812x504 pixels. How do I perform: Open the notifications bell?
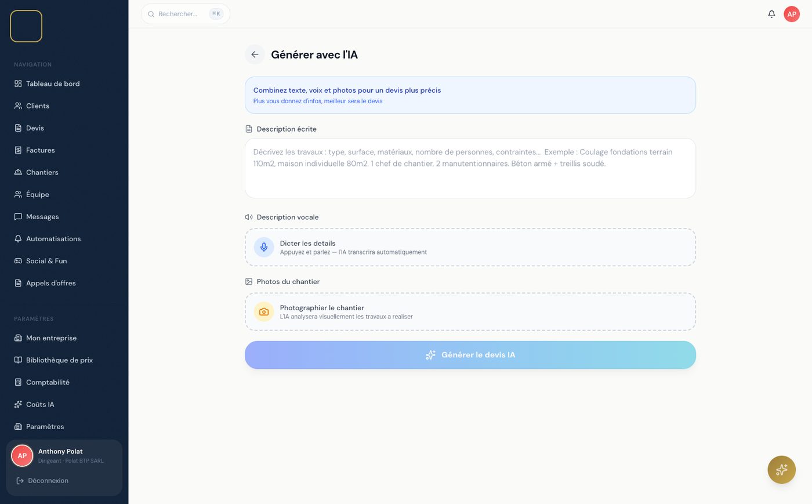coord(771,14)
